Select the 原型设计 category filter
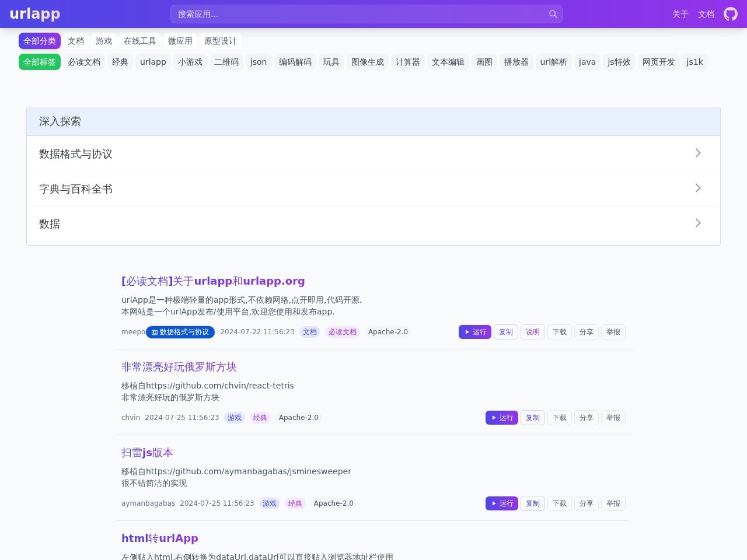This screenshot has width=747, height=560. pyautogui.click(x=221, y=41)
